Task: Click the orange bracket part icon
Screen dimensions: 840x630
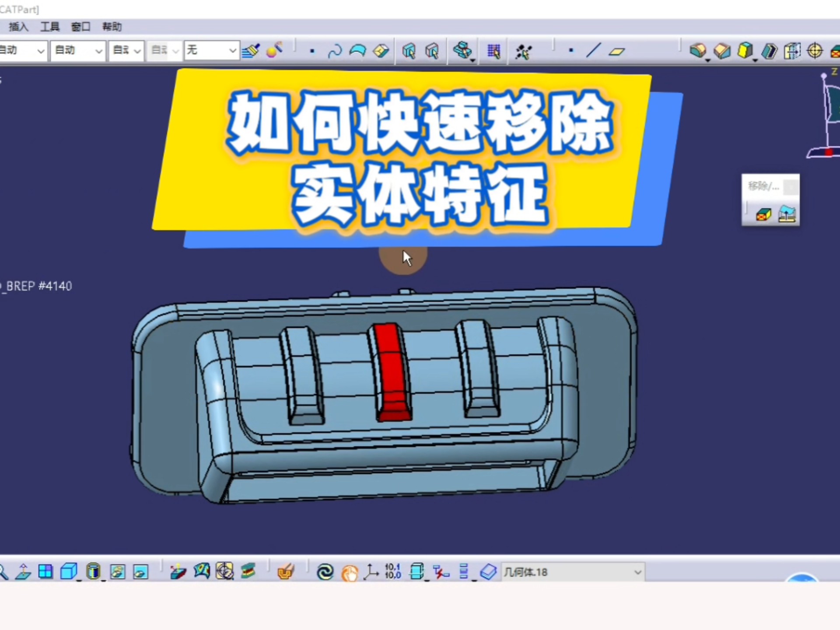Action: (x=286, y=571)
